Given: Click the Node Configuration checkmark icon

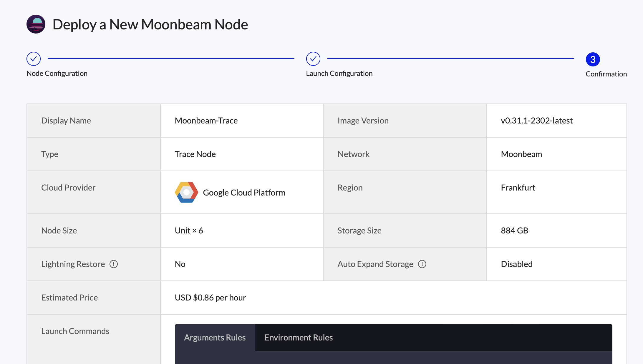Looking at the screenshot, I should tap(34, 59).
